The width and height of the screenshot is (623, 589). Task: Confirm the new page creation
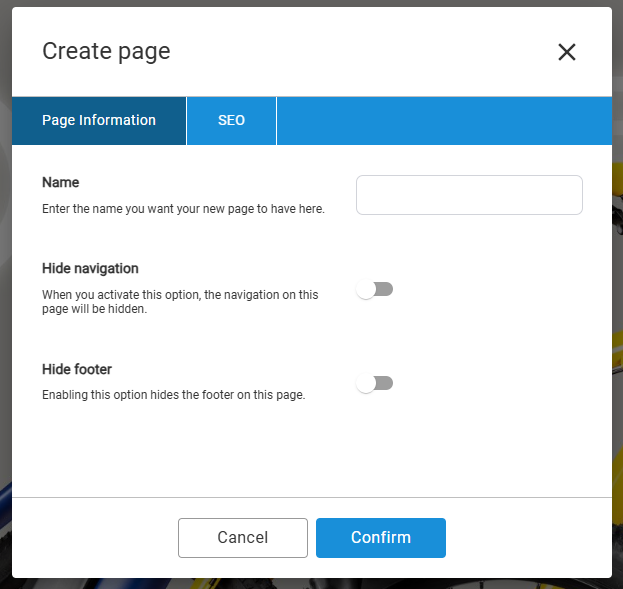pos(381,538)
